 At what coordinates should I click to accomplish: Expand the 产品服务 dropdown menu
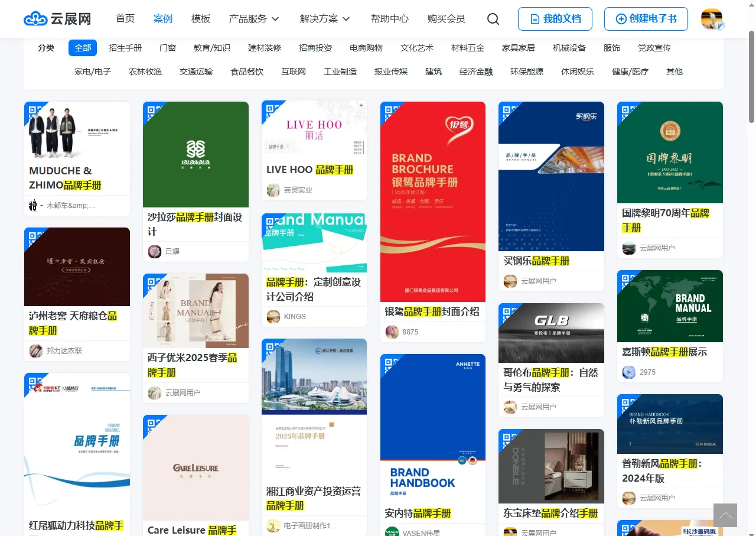point(254,19)
